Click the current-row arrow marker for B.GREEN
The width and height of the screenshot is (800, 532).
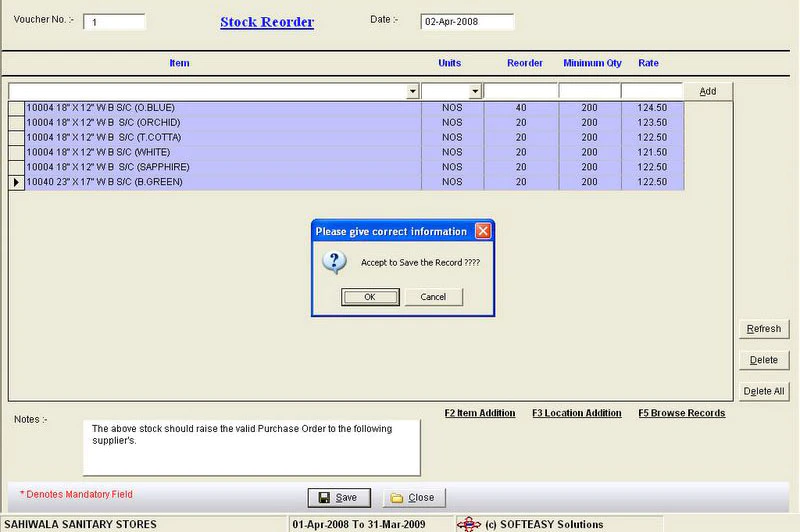[x=16, y=182]
